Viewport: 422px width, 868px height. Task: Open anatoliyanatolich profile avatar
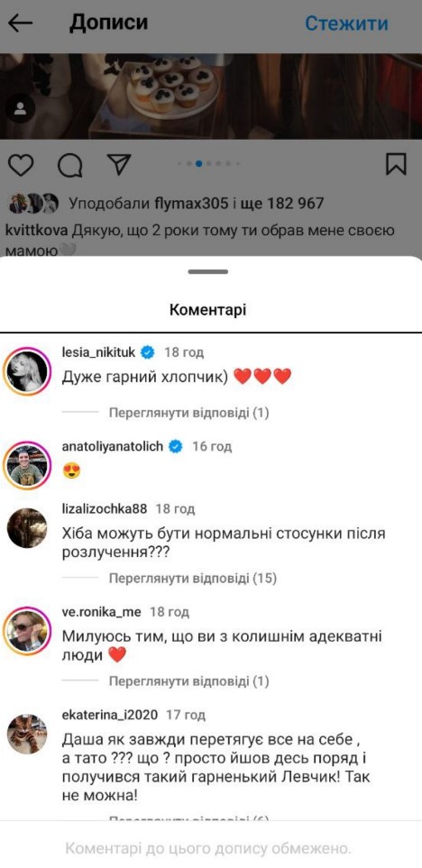click(27, 466)
